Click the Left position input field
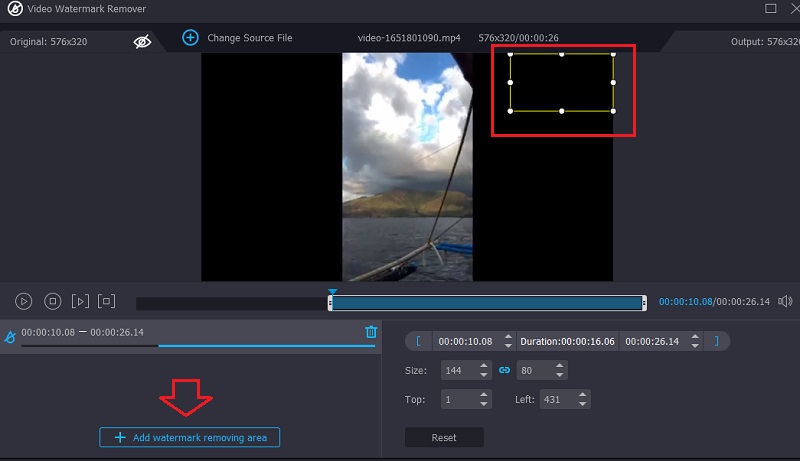The width and height of the screenshot is (800, 461). click(557, 399)
